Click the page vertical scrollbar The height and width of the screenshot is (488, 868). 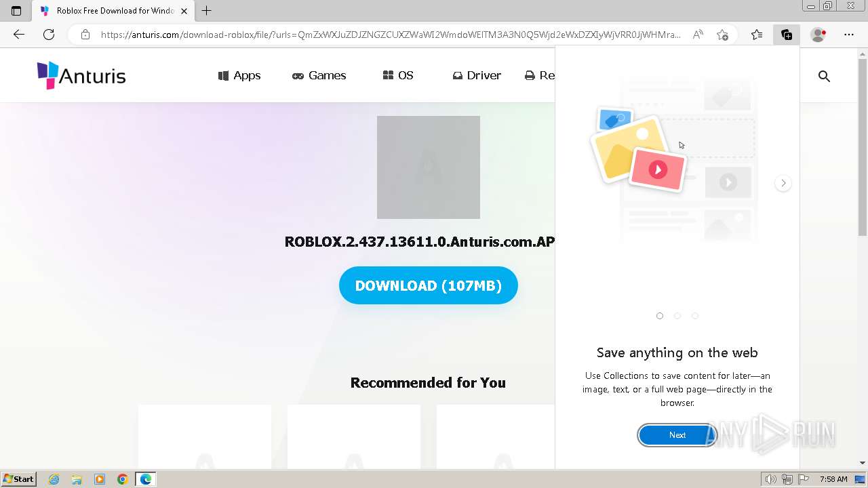pyautogui.click(x=863, y=146)
